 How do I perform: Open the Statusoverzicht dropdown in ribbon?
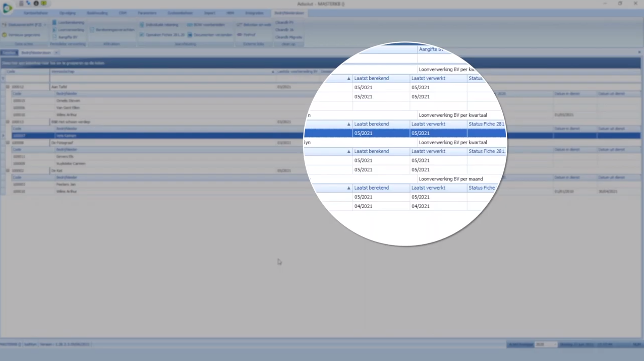coord(44,25)
